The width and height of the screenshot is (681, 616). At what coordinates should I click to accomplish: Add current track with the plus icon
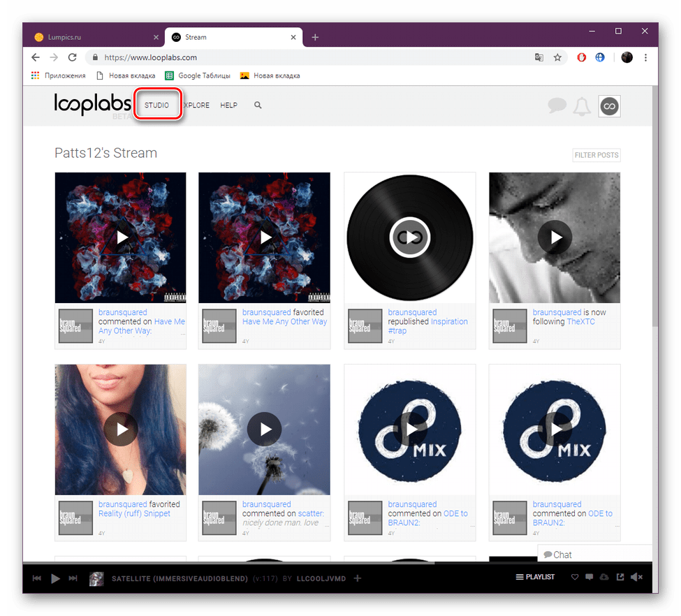tap(358, 578)
